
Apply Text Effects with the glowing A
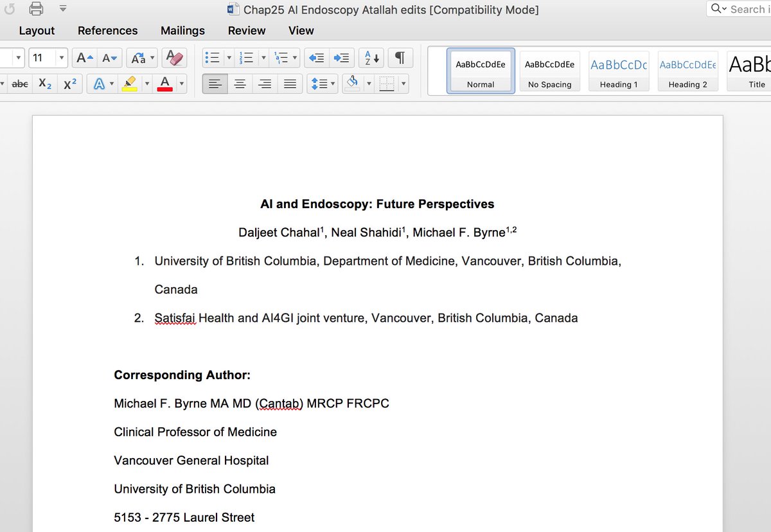[99, 84]
